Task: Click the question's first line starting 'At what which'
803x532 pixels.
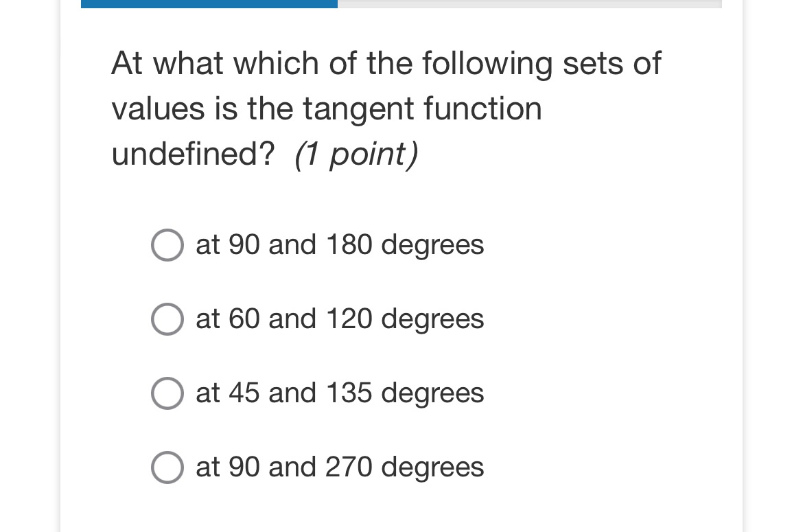Action: (386, 64)
